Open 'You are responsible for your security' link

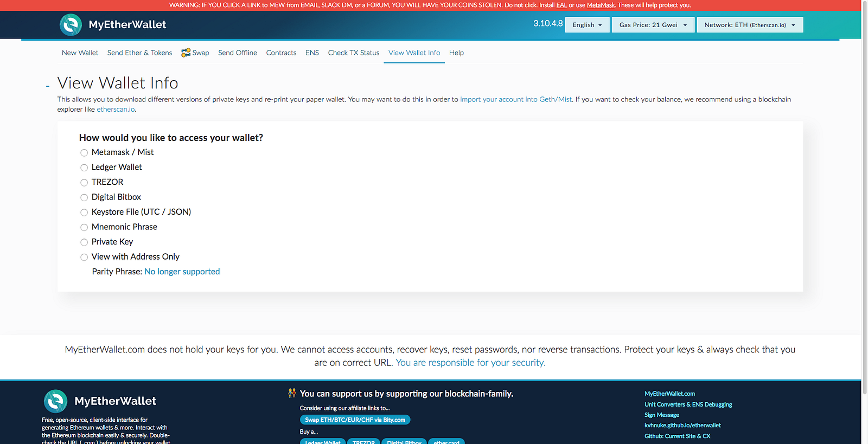(x=471, y=363)
